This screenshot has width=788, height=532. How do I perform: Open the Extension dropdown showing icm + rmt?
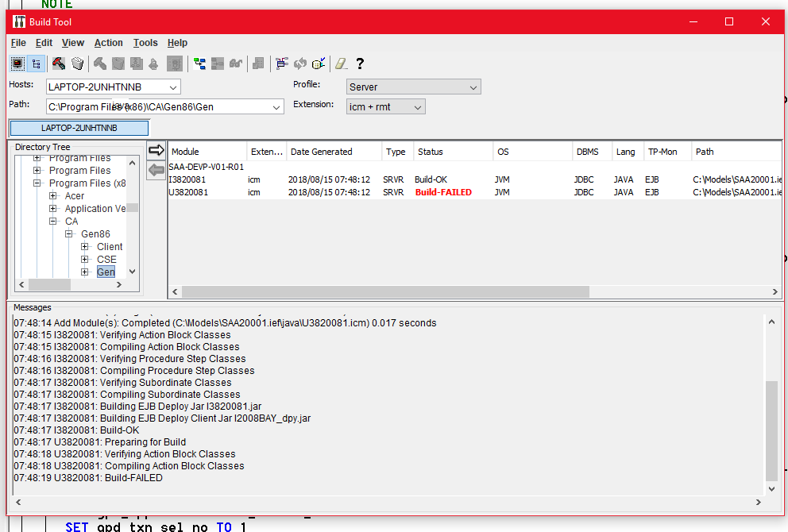tap(386, 107)
